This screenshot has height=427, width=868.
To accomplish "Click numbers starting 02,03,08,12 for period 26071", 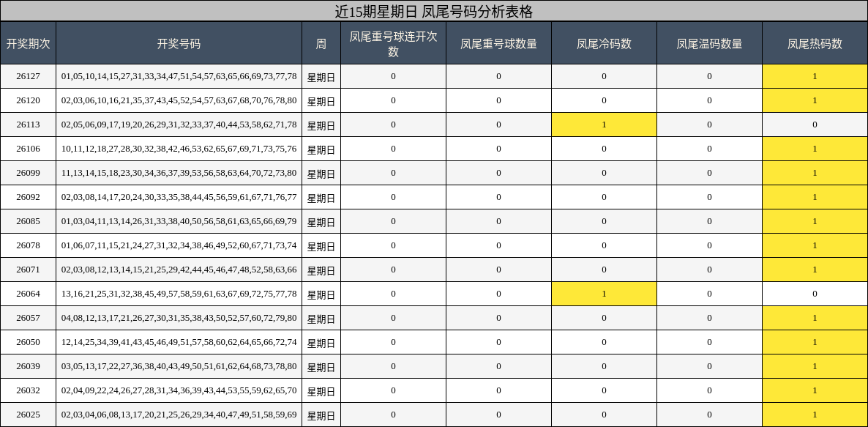I will (x=179, y=269).
